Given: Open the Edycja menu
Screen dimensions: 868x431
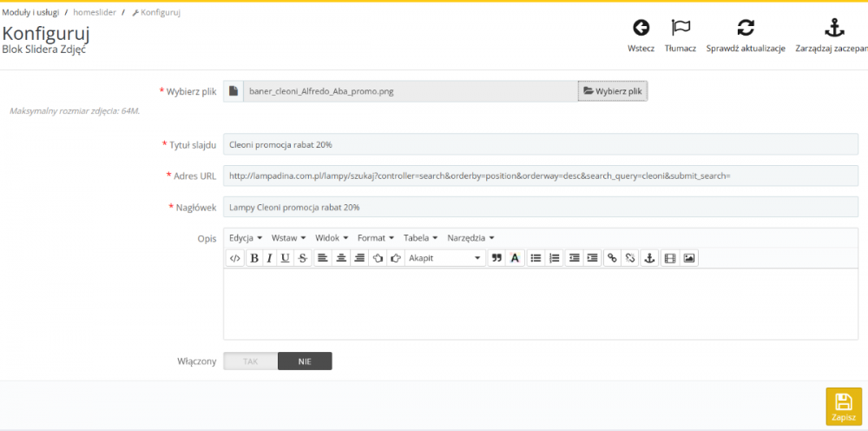Looking at the screenshot, I should pos(246,237).
